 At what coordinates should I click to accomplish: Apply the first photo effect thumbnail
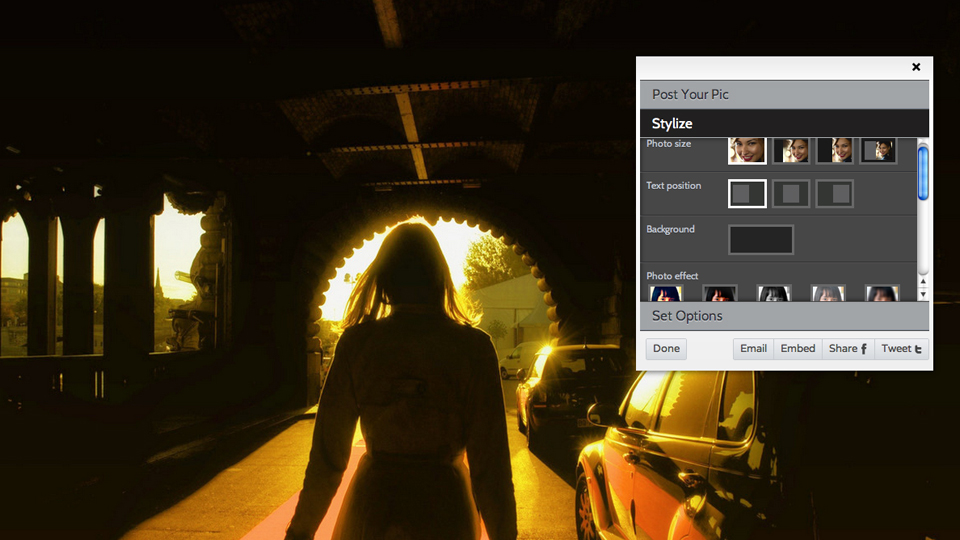pyautogui.click(x=666, y=293)
